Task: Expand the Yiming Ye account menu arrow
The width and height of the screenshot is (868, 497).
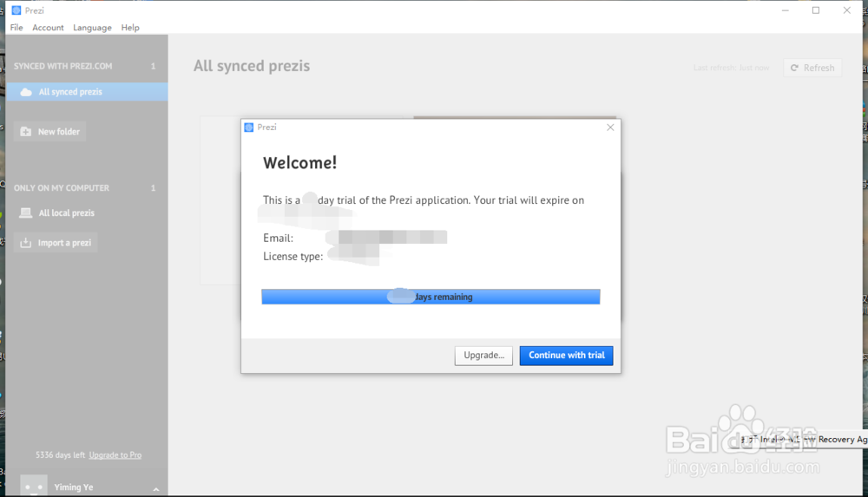Action: (x=156, y=489)
